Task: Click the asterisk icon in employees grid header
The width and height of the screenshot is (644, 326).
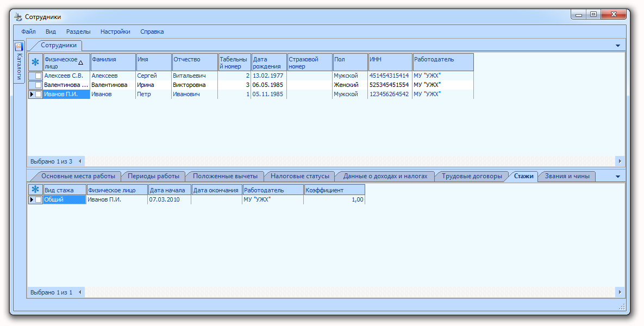Action: point(35,62)
